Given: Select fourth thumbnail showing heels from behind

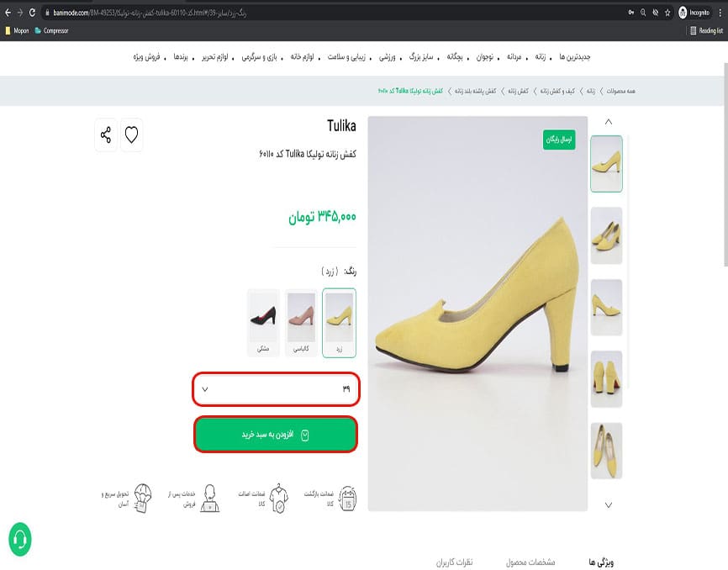Looking at the screenshot, I should [x=606, y=379].
